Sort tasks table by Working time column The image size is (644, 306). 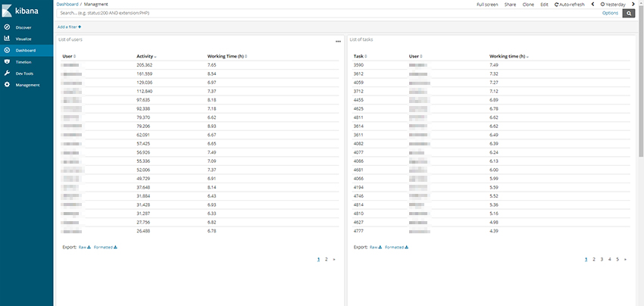click(x=508, y=56)
